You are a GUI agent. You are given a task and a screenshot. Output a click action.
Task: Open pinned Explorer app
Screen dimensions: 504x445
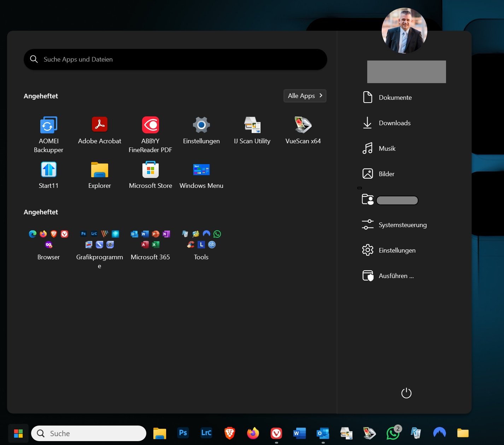click(99, 175)
